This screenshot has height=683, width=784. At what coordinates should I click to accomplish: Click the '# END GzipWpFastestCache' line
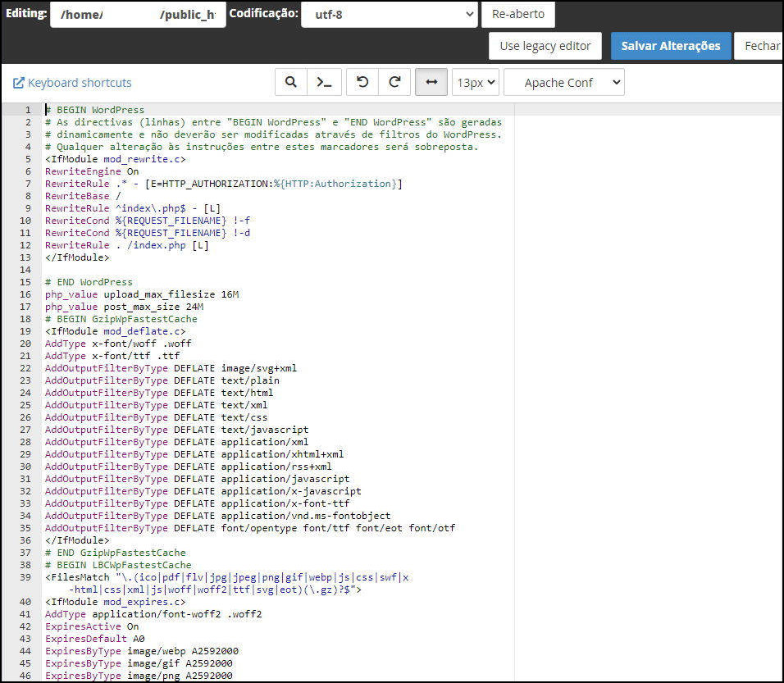[x=115, y=553]
